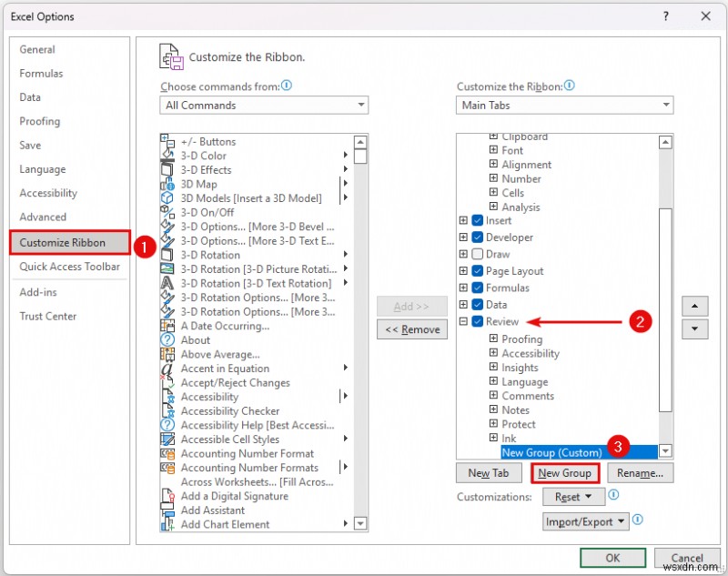Image resolution: width=728 pixels, height=576 pixels.
Task: Click the Accessible Cell Styles icon
Action: (167, 440)
